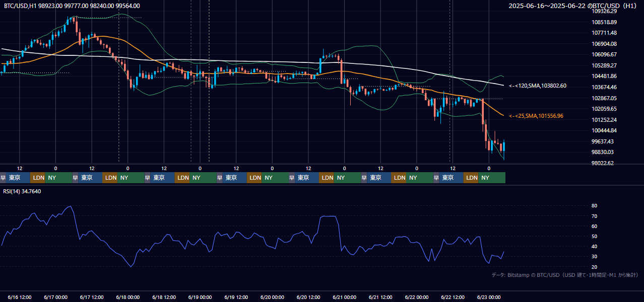
Task: Click the 6/18 00:00 date label
Action: click(x=127, y=297)
